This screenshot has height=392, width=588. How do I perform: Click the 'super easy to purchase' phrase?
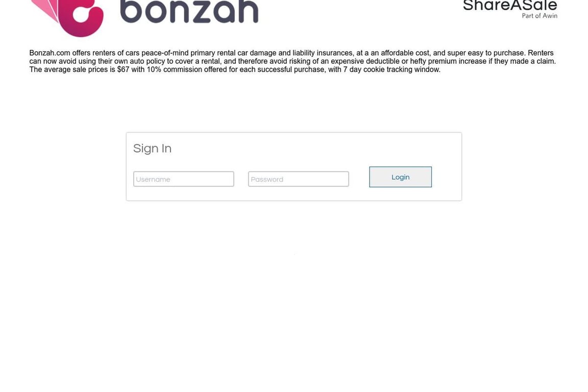point(485,53)
